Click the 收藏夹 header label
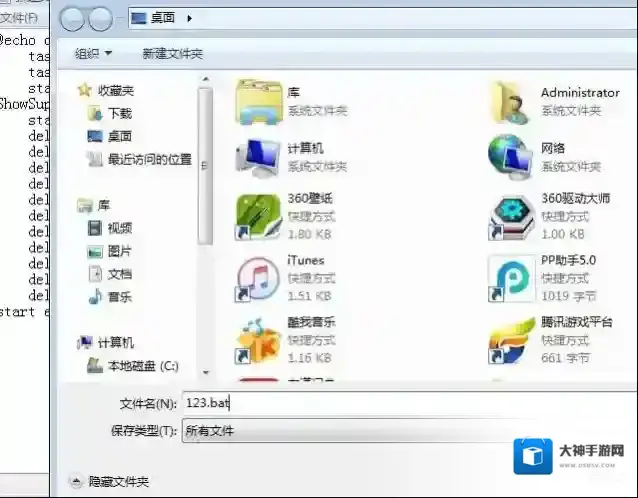Image resolution: width=638 pixels, height=498 pixels. (116, 90)
